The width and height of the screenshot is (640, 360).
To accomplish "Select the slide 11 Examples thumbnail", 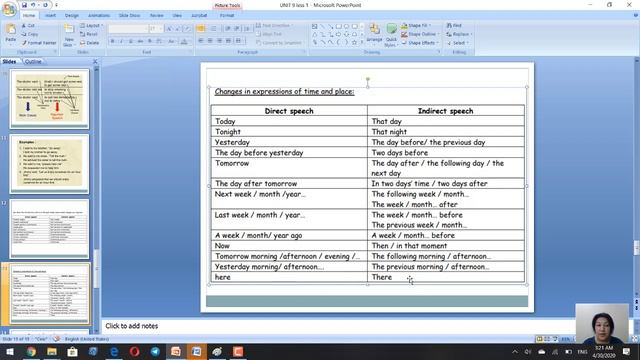I will click(49, 163).
